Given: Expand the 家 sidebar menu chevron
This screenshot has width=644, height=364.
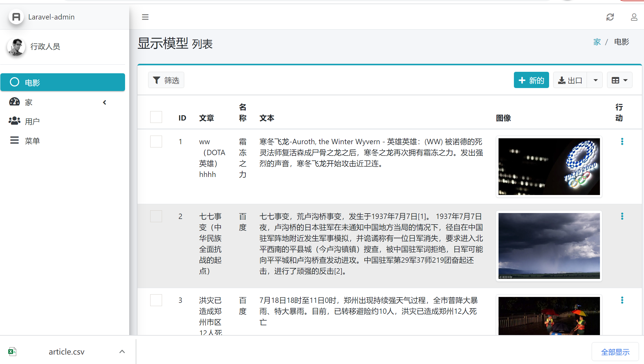Looking at the screenshot, I should click(104, 102).
